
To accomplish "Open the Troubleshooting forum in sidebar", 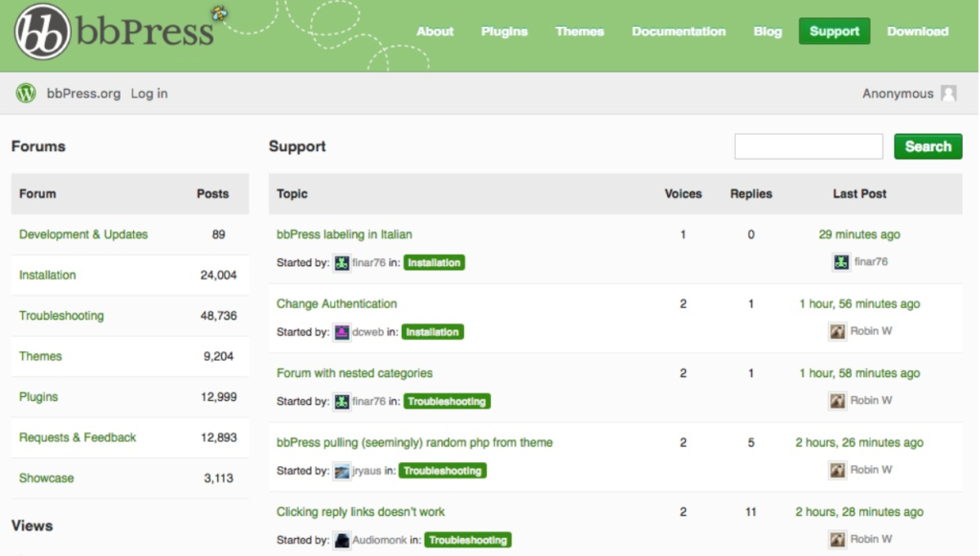I will pos(61,316).
